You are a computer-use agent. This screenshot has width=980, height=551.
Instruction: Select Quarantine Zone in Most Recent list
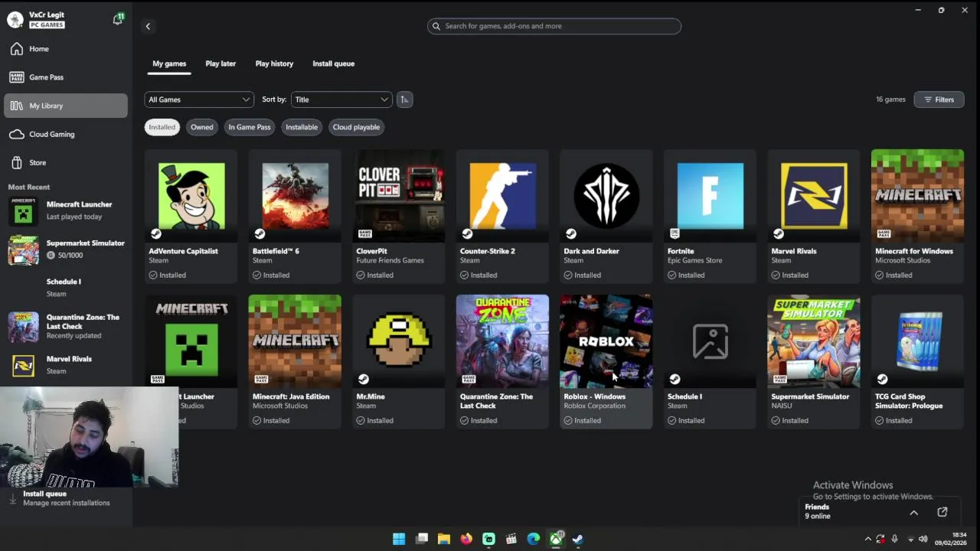pos(66,327)
